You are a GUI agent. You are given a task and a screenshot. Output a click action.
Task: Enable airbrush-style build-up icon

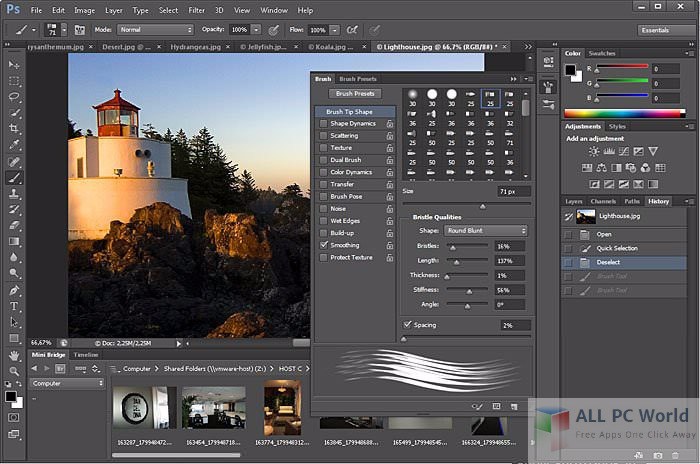pos(352,30)
